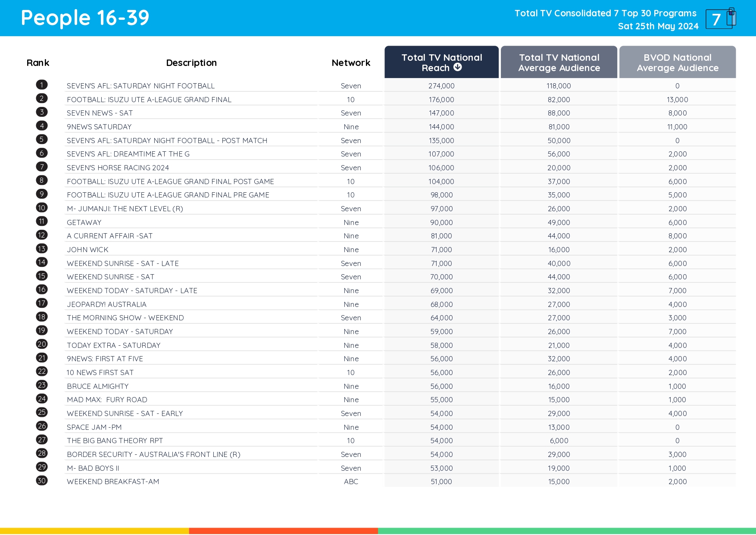756x535 pixels.
Task: Select the JOHN WICK program entry
Action: (87, 250)
